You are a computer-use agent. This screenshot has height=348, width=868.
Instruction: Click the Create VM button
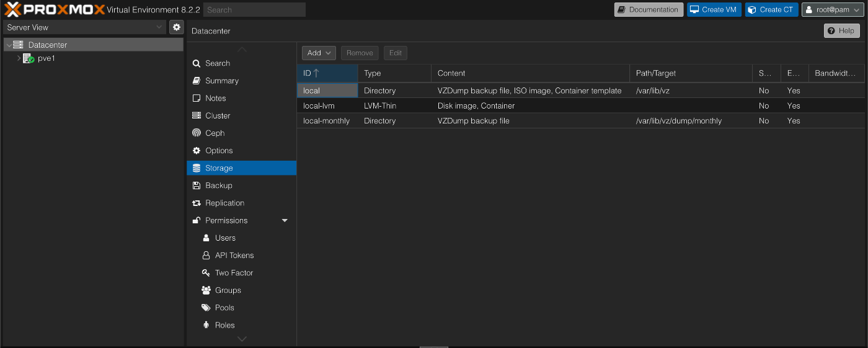[x=714, y=10]
